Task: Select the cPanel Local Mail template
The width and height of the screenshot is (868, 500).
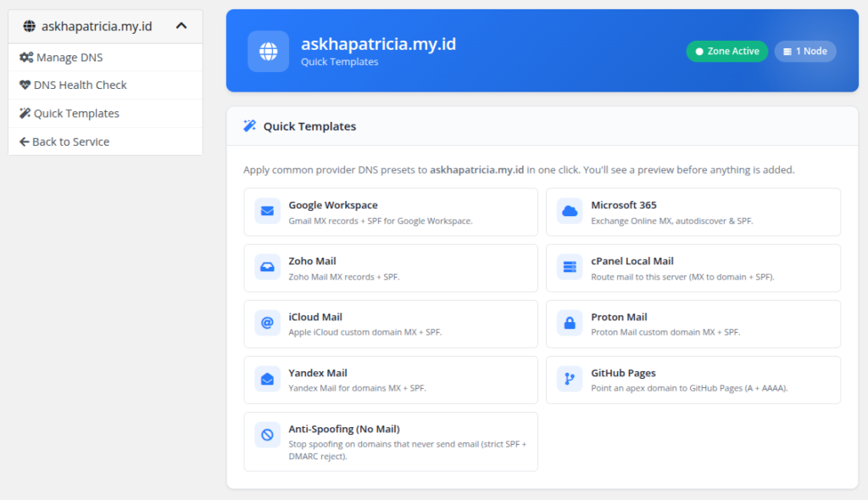Action: [x=693, y=268]
